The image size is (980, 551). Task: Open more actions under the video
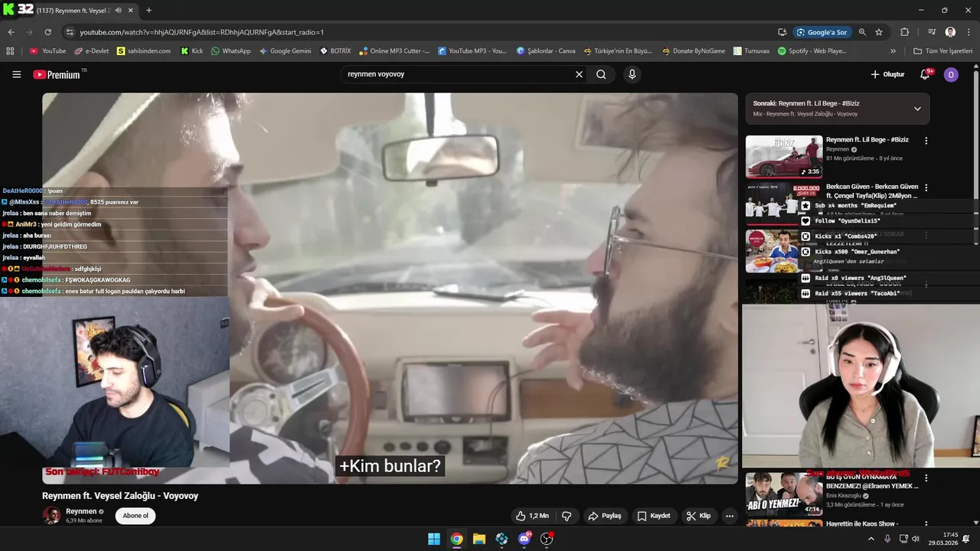pos(730,516)
